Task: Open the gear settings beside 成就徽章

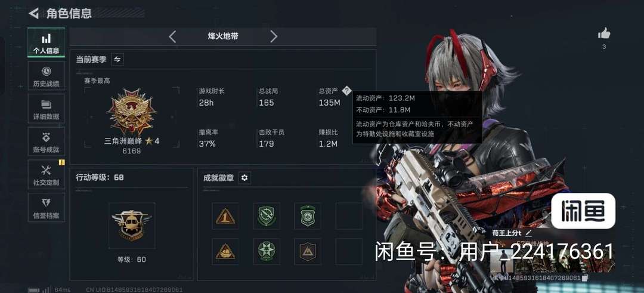Action: coord(245,178)
